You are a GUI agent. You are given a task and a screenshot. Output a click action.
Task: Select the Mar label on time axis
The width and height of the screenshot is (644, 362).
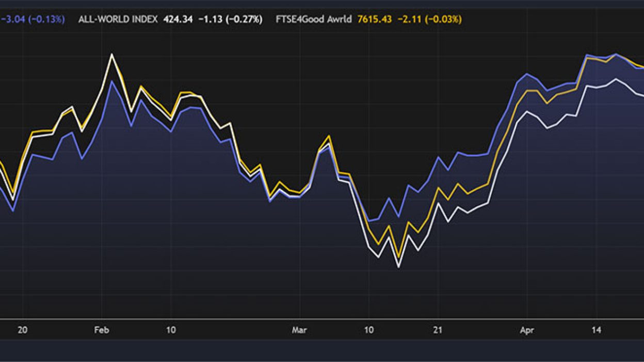(x=299, y=330)
